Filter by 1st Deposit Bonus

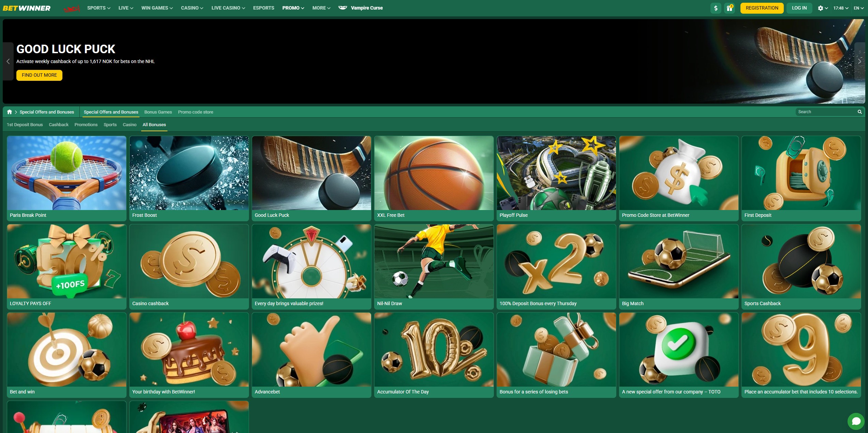point(25,125)
